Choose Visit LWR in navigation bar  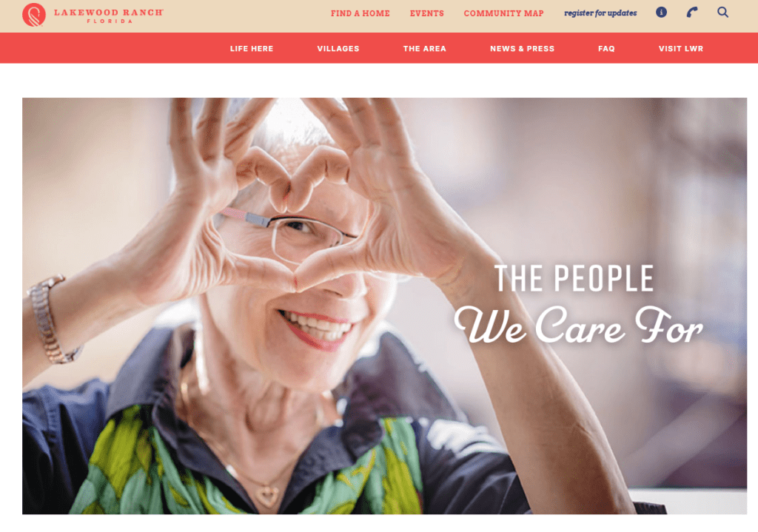[681, 49]
